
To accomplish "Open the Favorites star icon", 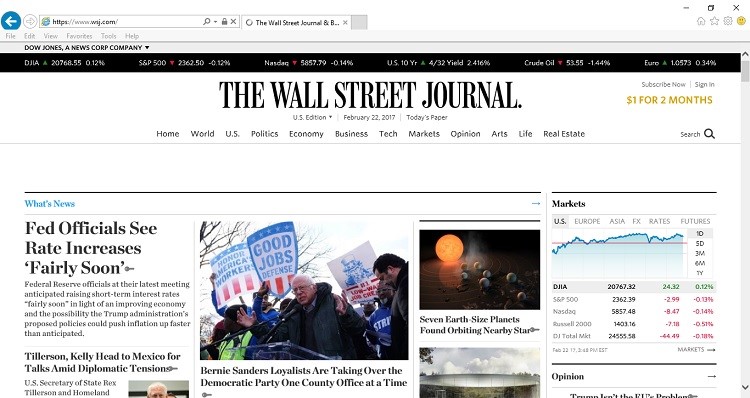I will tap(714, 21).
